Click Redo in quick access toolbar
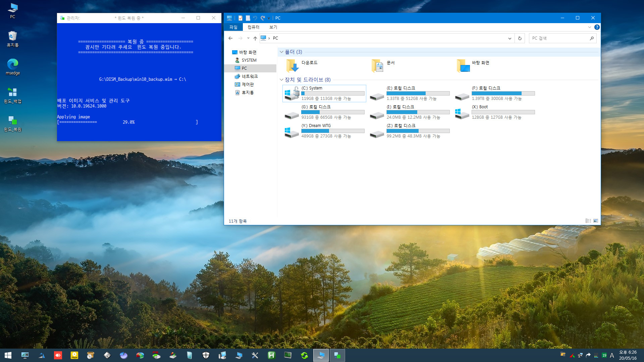 click(263, 18)
